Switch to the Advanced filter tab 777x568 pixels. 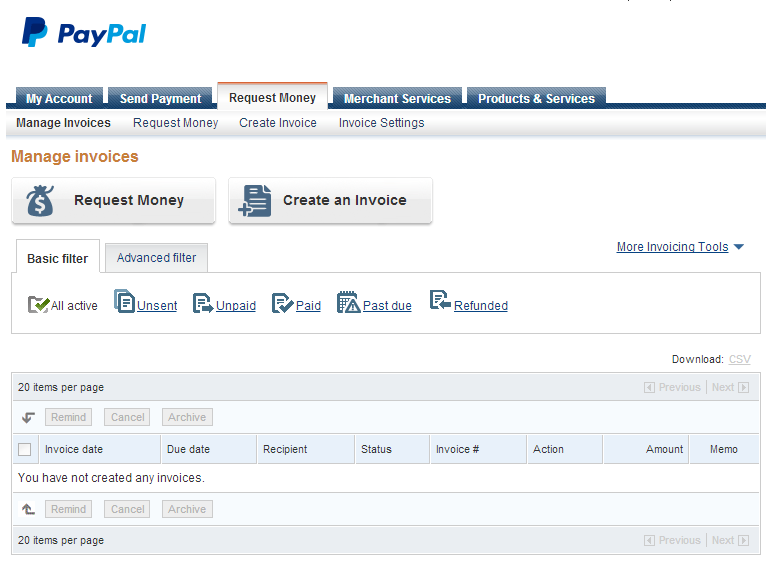(x=157, y=258)
